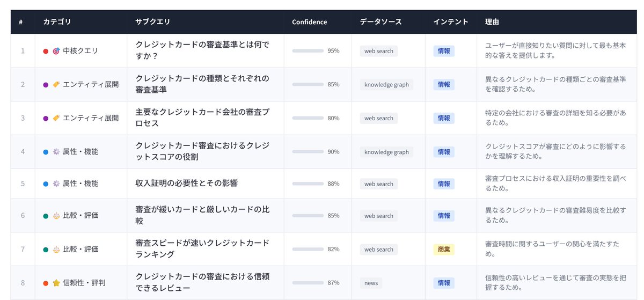This screenshot has width=644, height=300.
Task: Click the tag icon in row 3 エンティティ展開
Action: [x=56, y=118]
